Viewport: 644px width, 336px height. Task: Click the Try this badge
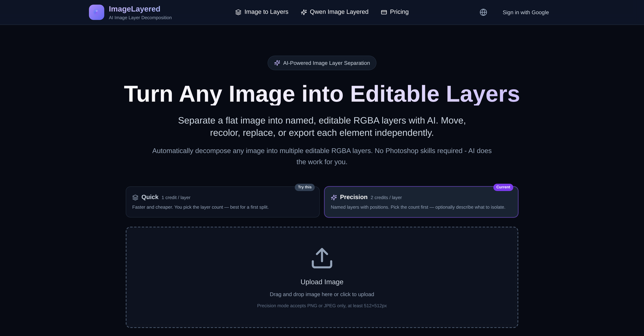click(305, 187)
